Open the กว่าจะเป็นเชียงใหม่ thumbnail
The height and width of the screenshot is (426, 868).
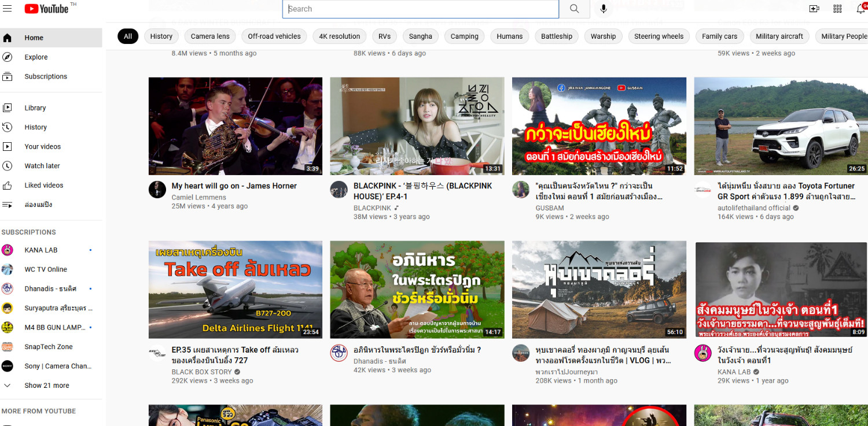[x=599, y=126]
